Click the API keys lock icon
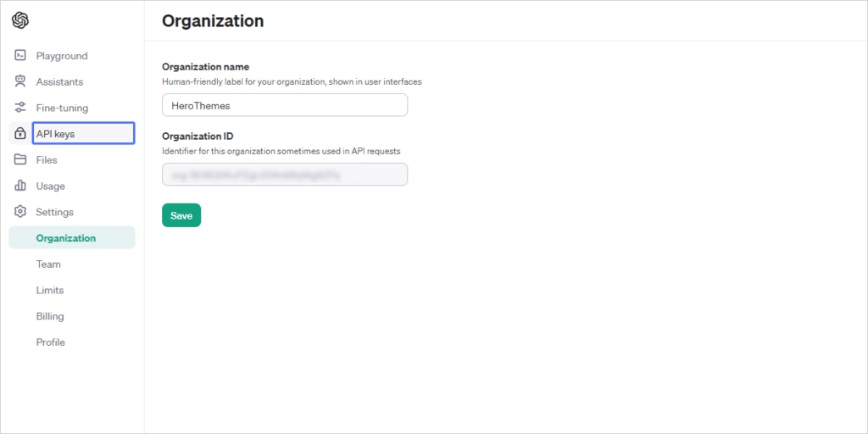This screenshot has height=434, width=868. (x=20, y=134)
